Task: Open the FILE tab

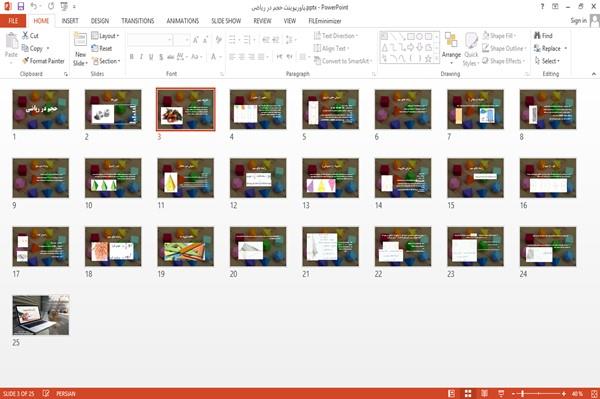Action: pos(13,21)
